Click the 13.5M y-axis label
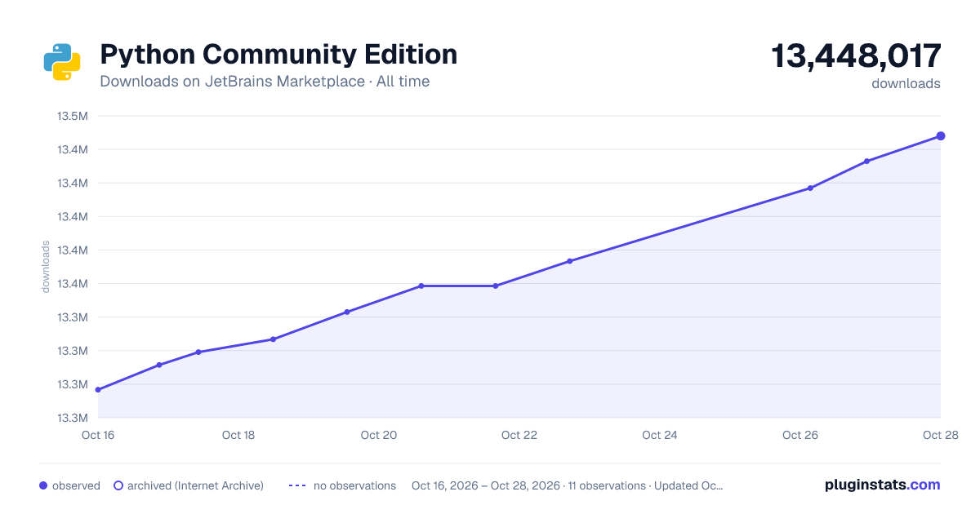980x514 pixels. (x=72, y=116)
